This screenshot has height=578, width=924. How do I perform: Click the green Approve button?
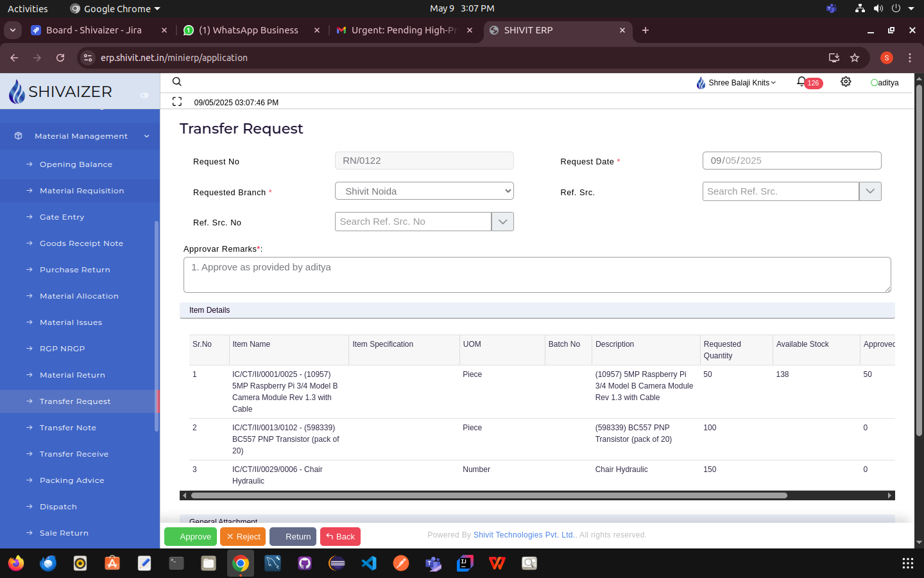point(191,537)
